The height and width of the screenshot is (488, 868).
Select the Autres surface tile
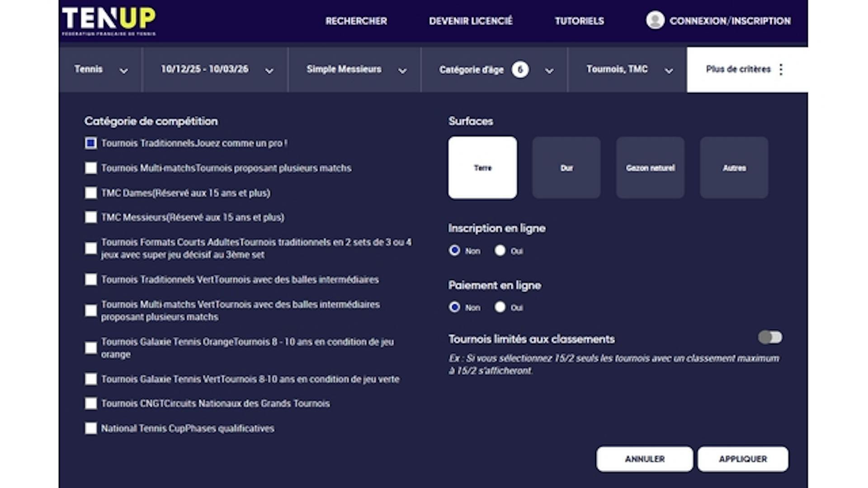point(734,168)
